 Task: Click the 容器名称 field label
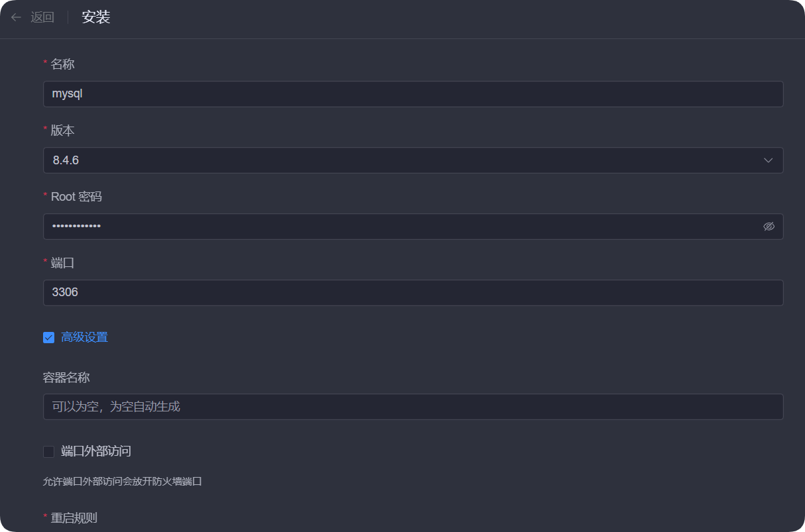pos(66,378)
